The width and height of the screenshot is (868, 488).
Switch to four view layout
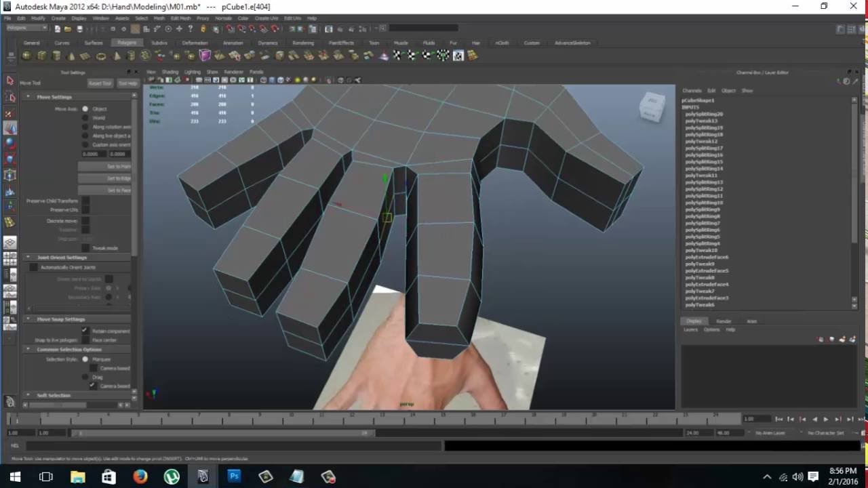[x=9, y=259]
